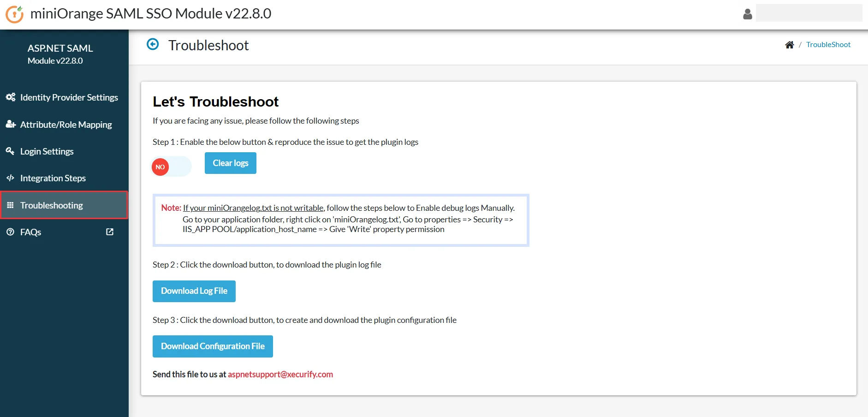Image resolution: width=868 pixels, height=417 pixels.
Task: Click the Attribute/Role Mapping user icon
Action: point(11,124)
